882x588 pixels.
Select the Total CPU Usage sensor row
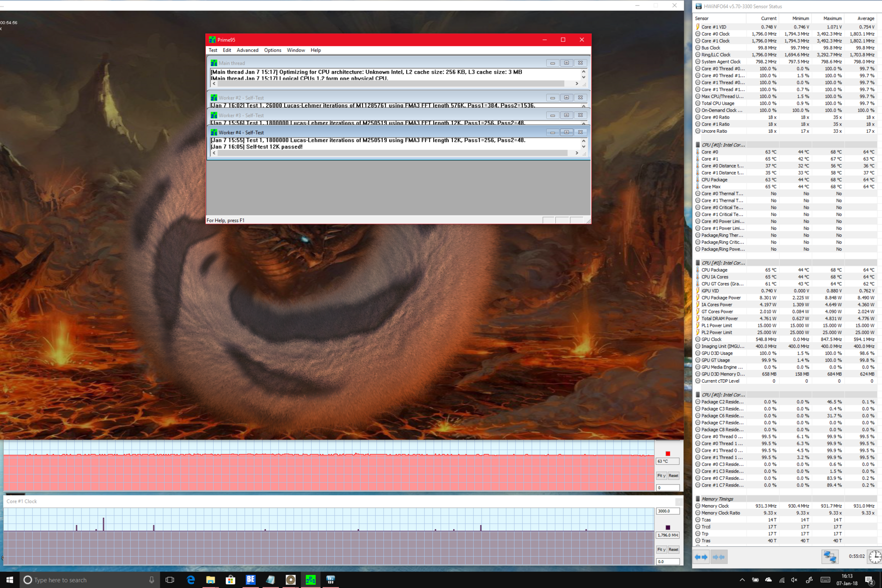pyautogui.click(x=786, y=103)
